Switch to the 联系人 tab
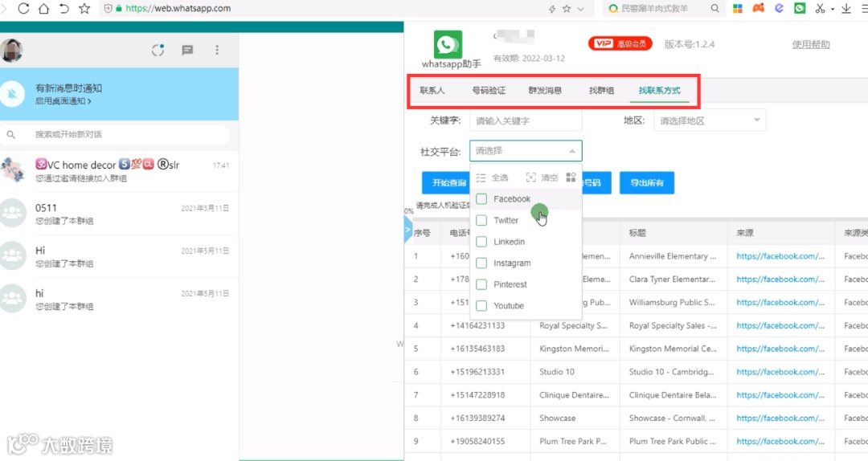Screen dimensions: 868x461 click(432, 90)
